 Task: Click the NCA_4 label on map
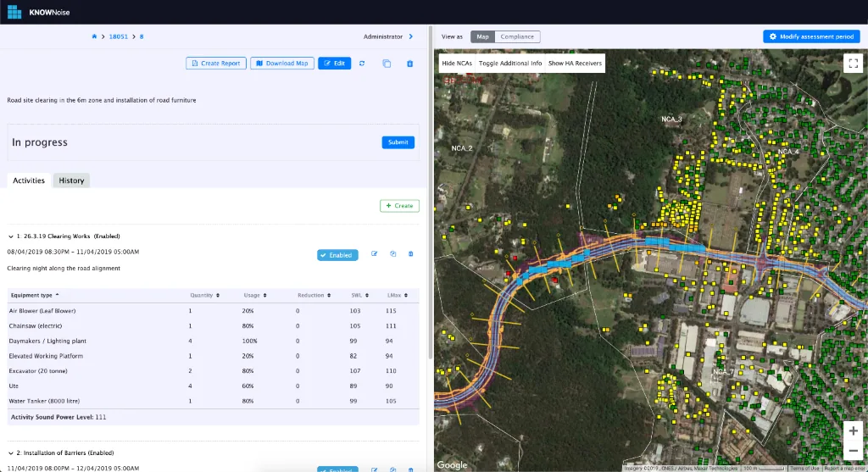coord(788,152)
